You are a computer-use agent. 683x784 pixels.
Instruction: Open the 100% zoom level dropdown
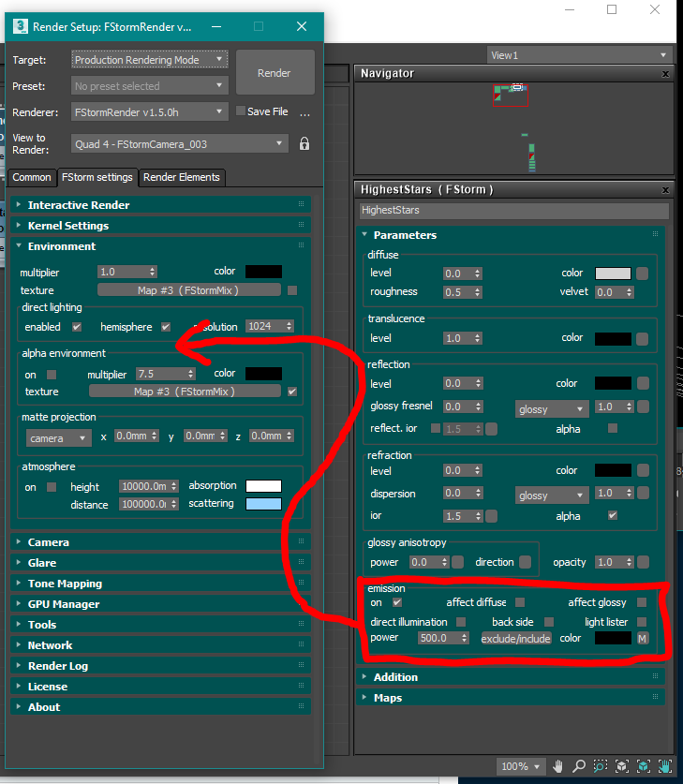coord(521,766)
